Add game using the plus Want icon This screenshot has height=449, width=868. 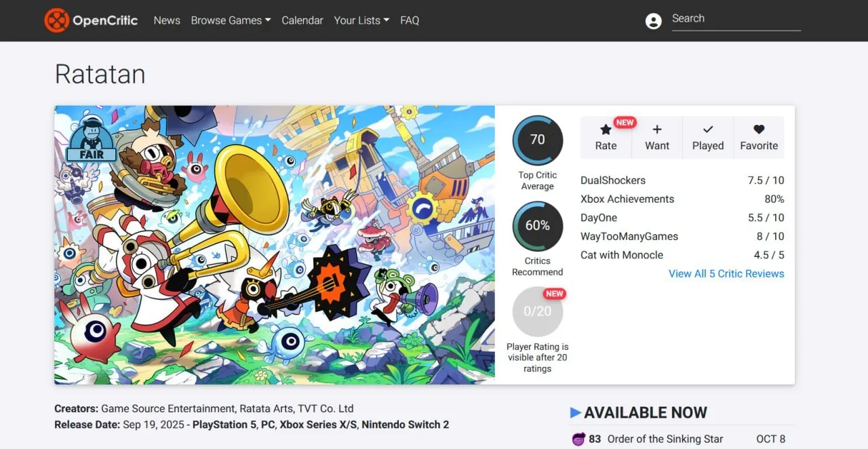(x=657, y=130)
